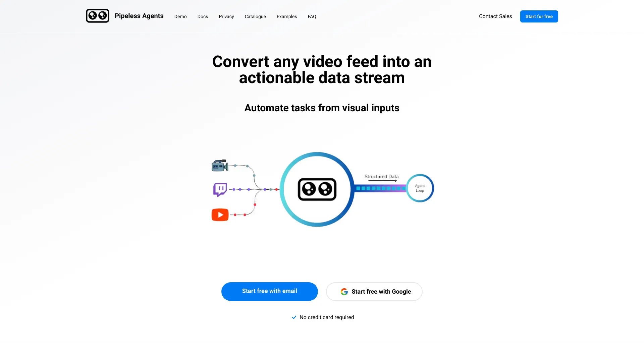This screenshot has width=644, height=362.
Task: Click Contact Sales link
Action: pos(495,16)
